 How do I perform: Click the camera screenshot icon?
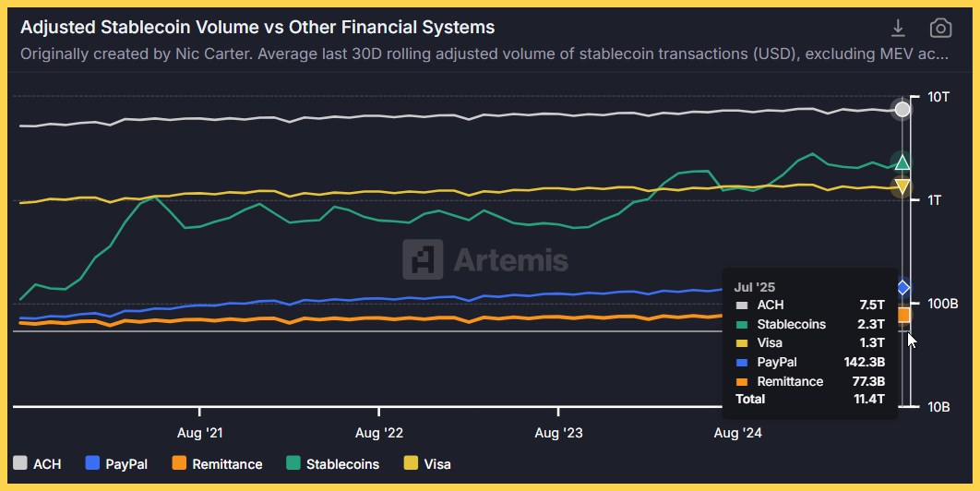940,29
